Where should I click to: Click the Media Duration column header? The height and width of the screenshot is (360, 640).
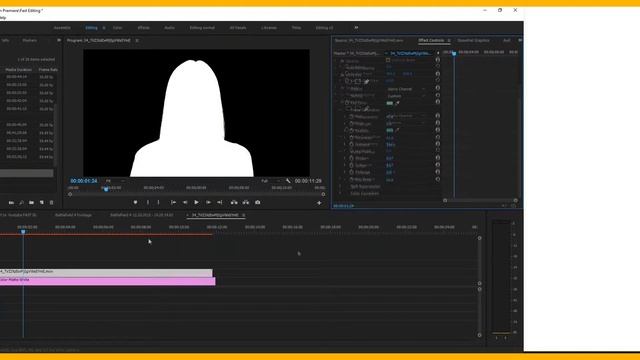(18, 70)
